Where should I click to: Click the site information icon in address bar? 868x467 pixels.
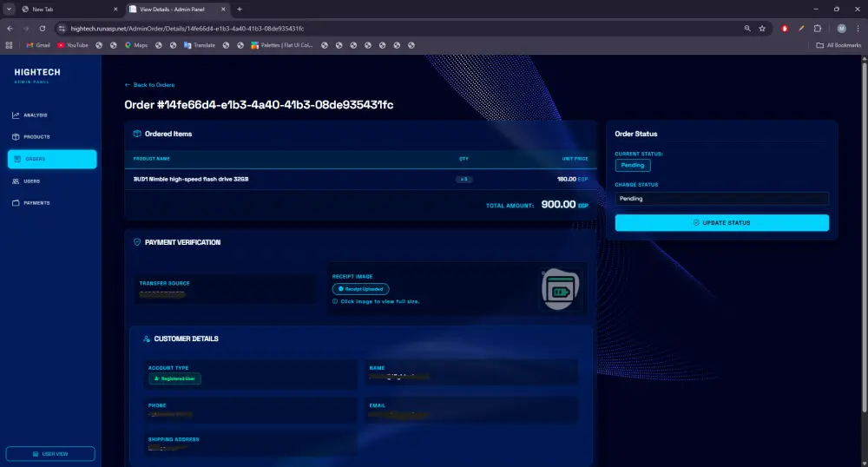[x=62, y=29]
